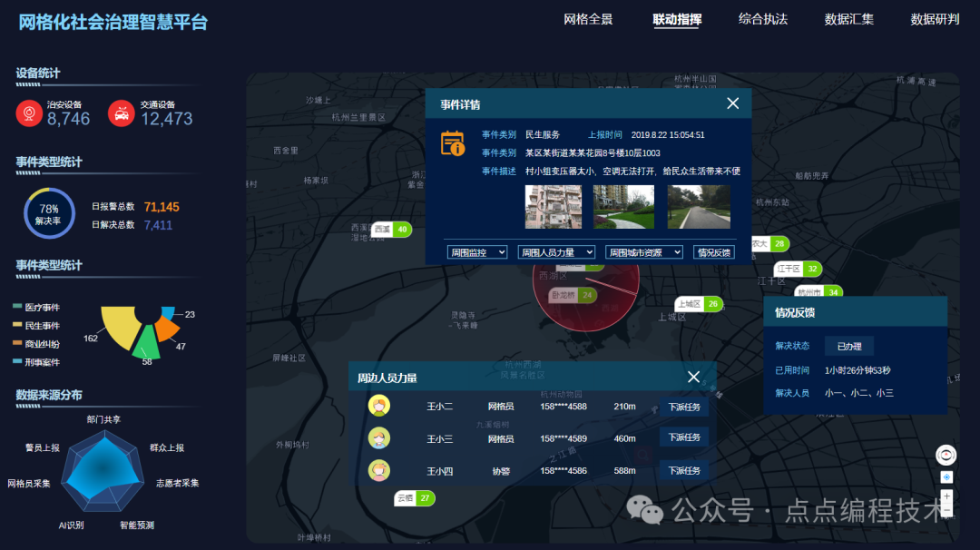Click the 1小时26分钟53秒 elapsed time
This screenshot has width=980, height=550.
coord(857,370)
